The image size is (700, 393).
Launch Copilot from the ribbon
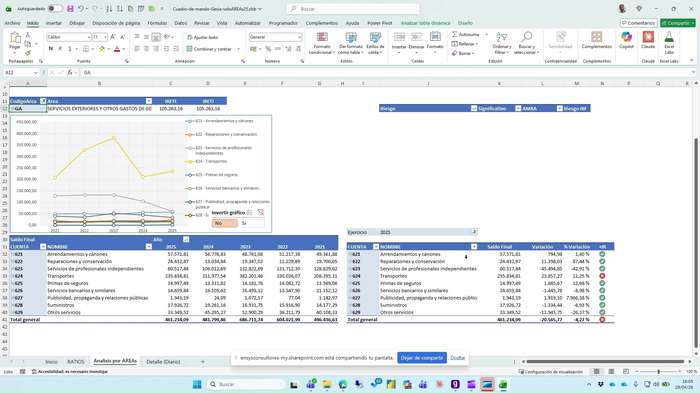(x=626, y=40)
